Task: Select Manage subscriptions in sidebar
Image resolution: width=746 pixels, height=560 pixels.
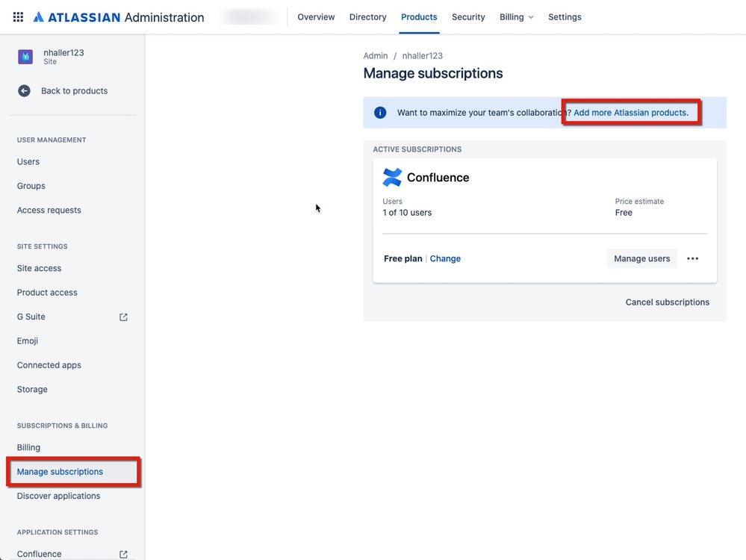Action: click(72, 472)
